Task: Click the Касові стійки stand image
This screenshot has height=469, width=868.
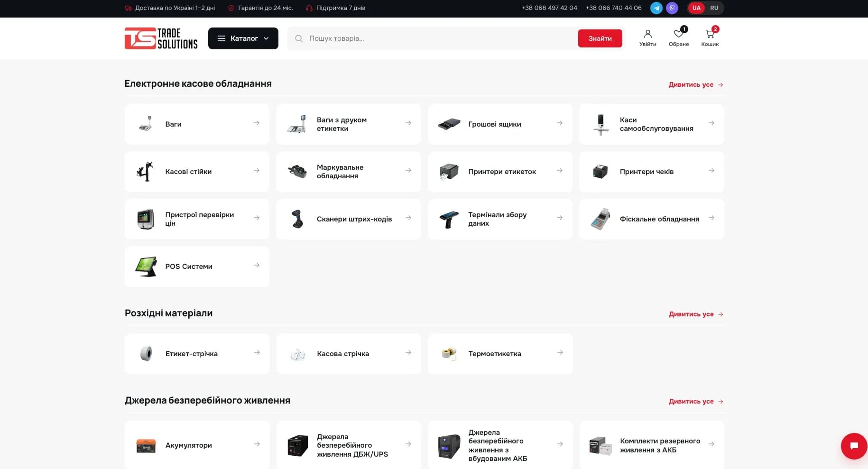Action: [145, 171]
